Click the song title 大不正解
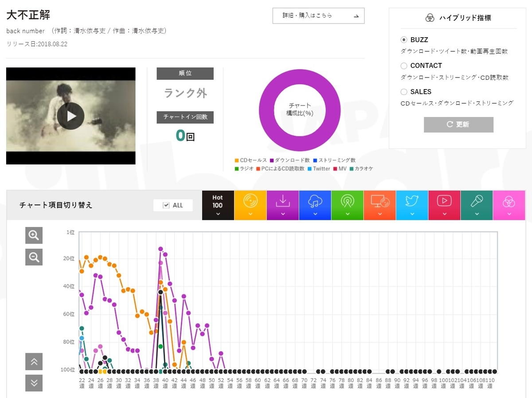This screenshot has width=532, height=398. [x=28, y=14]
